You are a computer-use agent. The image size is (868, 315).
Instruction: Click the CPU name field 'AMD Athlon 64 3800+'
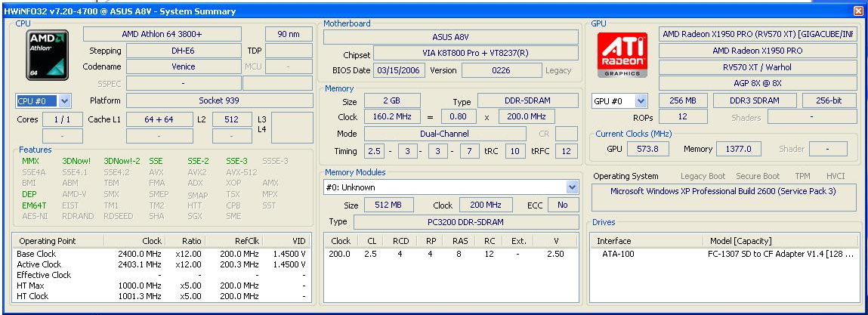pyautogui.click(x=162, y=34)
